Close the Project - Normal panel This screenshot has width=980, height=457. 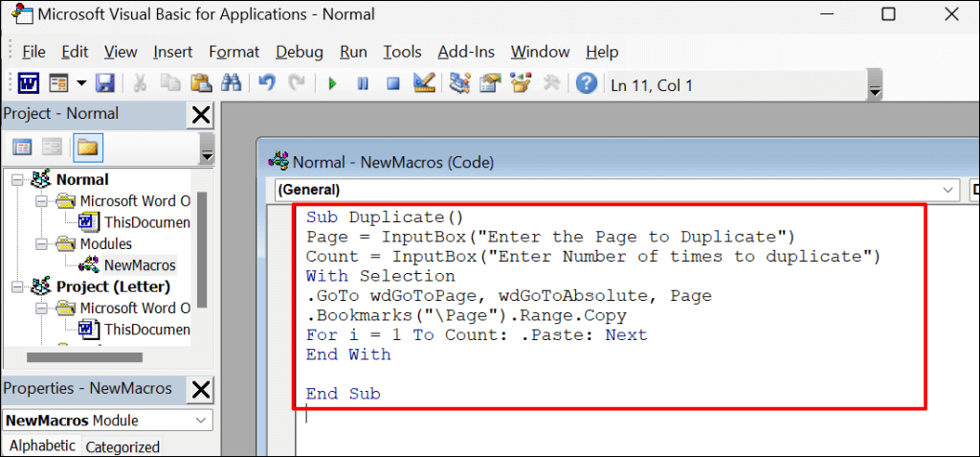point(201,115)
